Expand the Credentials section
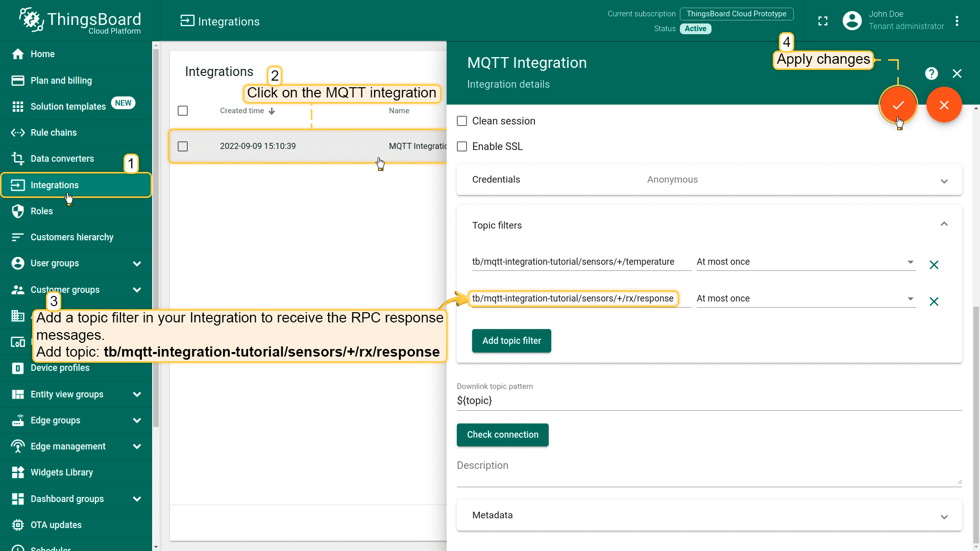The height and width of the screenshot is (551, 980). pos(944,181)
